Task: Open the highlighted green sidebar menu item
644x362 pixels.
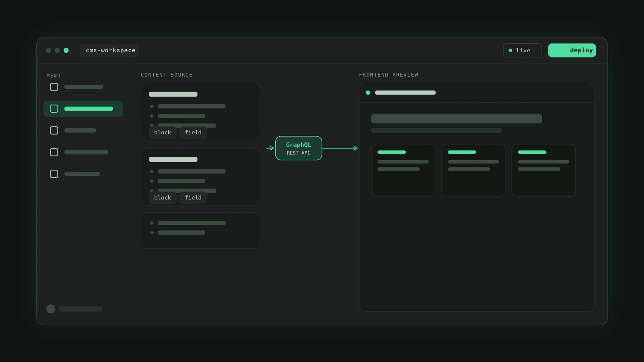Action: [83, 109]
